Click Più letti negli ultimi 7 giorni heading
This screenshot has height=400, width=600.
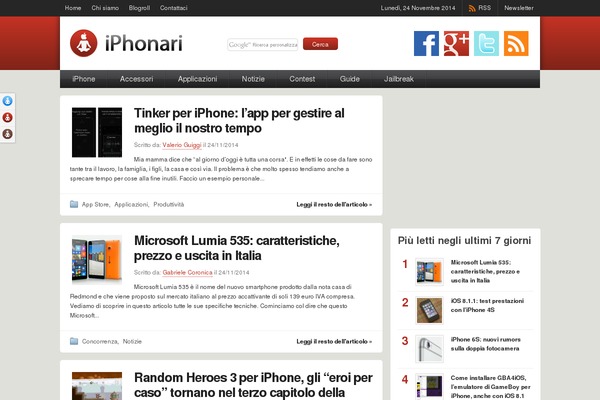[464, 240]
